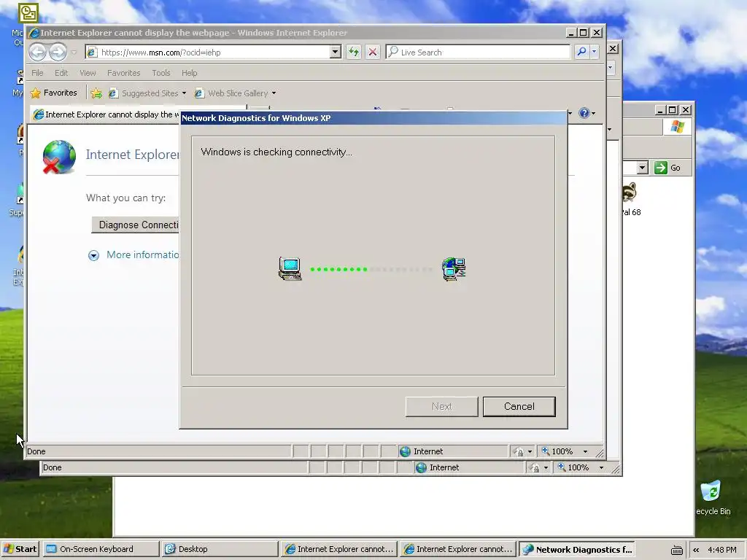Click the IE Forward arrow button

pos(58,52)
